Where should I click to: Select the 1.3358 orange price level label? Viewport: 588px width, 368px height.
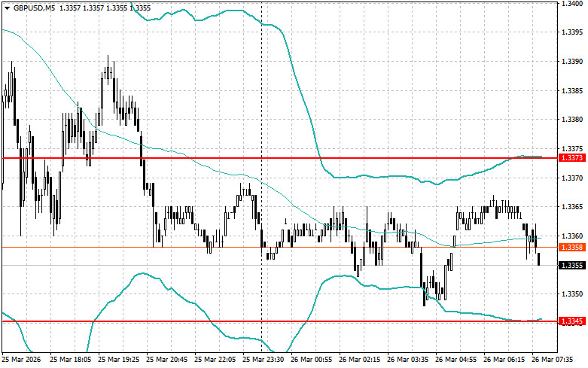(572, 248)
